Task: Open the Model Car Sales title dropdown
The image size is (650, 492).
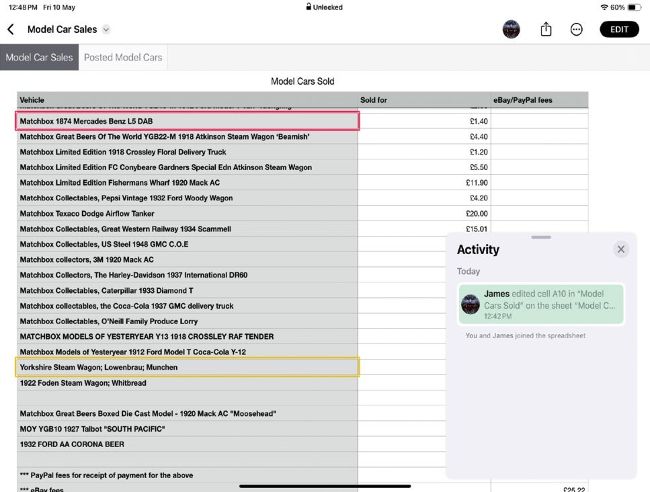Action: (x=106, y=29)
